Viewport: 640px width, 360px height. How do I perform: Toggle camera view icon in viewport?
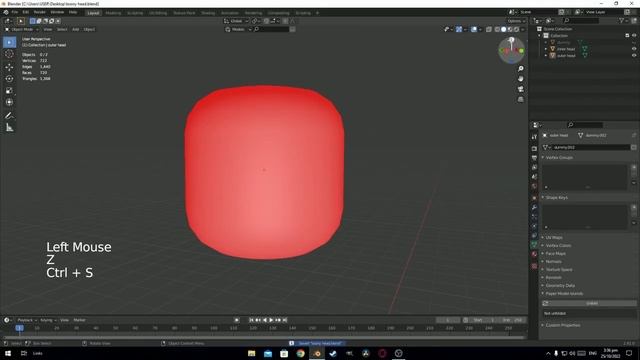point(520,89)
